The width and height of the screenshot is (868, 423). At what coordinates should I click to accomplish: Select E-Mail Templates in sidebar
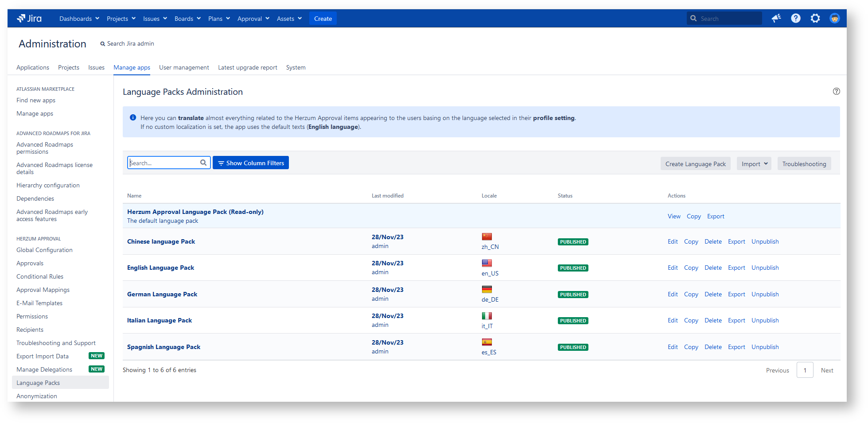[39, 303]
